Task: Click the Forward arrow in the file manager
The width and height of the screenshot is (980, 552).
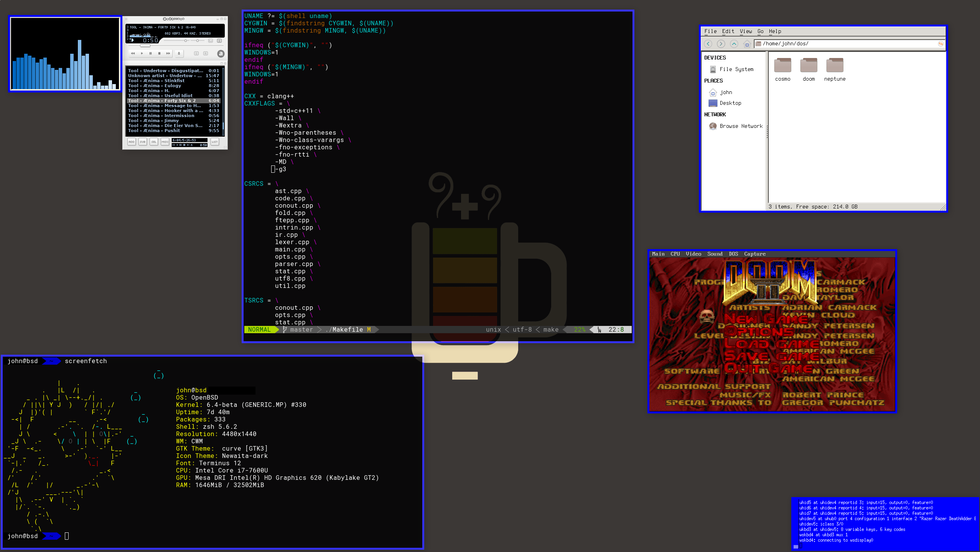Action: pyautogui.click(x=721, y=44)
